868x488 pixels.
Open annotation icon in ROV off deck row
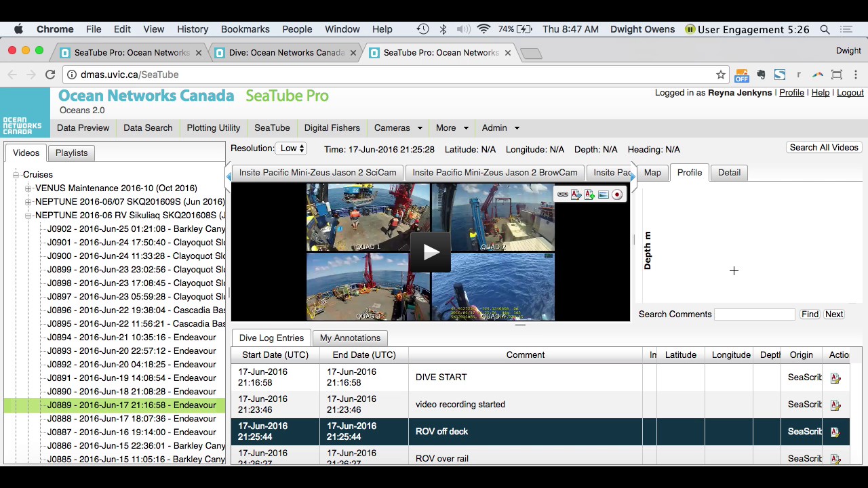click(x=835, y=432)
